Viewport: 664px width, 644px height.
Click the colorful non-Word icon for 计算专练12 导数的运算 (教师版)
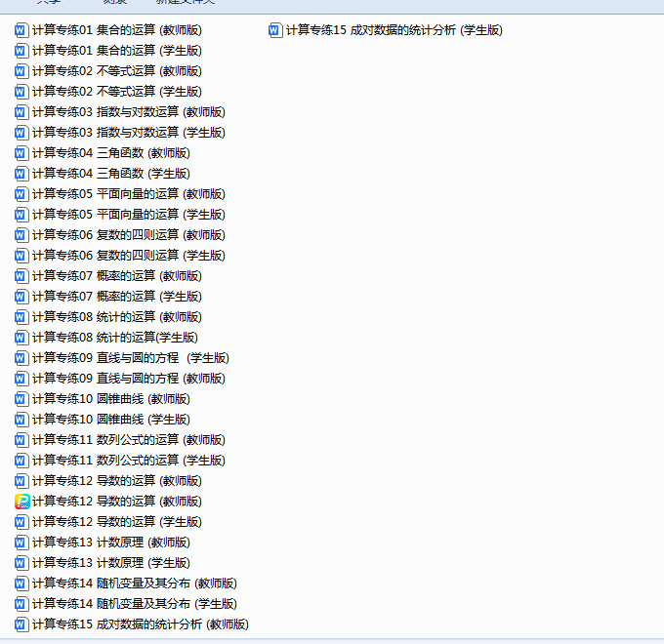pyautogui.click(x=22, y=502)
